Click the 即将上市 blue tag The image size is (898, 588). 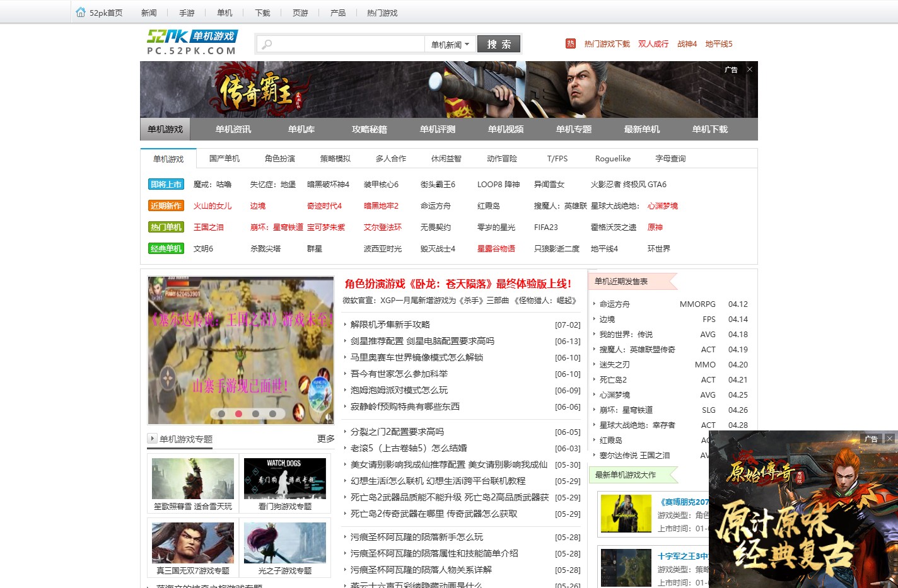(166, 185)
